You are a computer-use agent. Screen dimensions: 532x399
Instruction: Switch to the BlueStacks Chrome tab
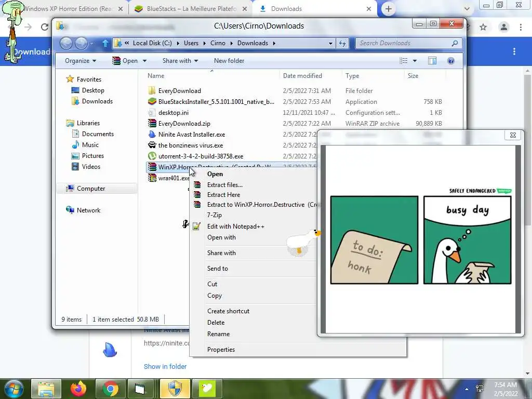(190, 9)
